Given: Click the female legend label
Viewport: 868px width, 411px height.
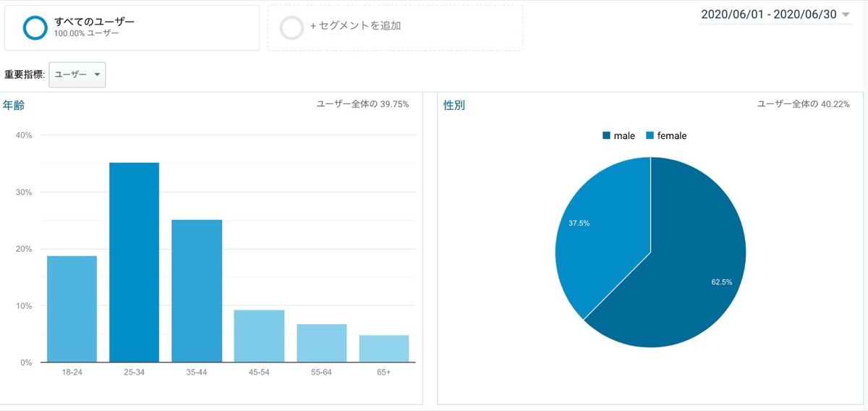Looking at the screenshot, I should click(672, 135).
